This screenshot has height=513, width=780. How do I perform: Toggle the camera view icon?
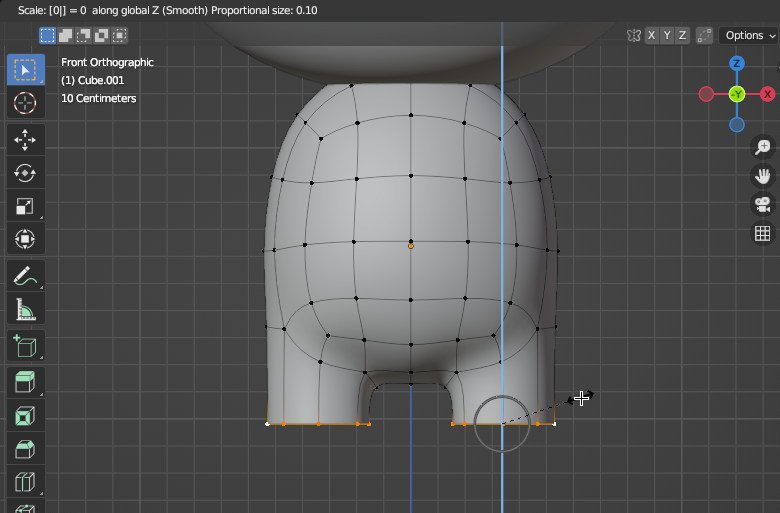point(763,205)
